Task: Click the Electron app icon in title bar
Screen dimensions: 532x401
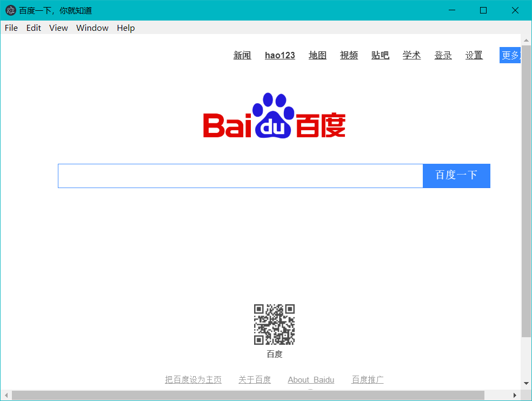Action: pyautogui.click(x=10, y=10)
